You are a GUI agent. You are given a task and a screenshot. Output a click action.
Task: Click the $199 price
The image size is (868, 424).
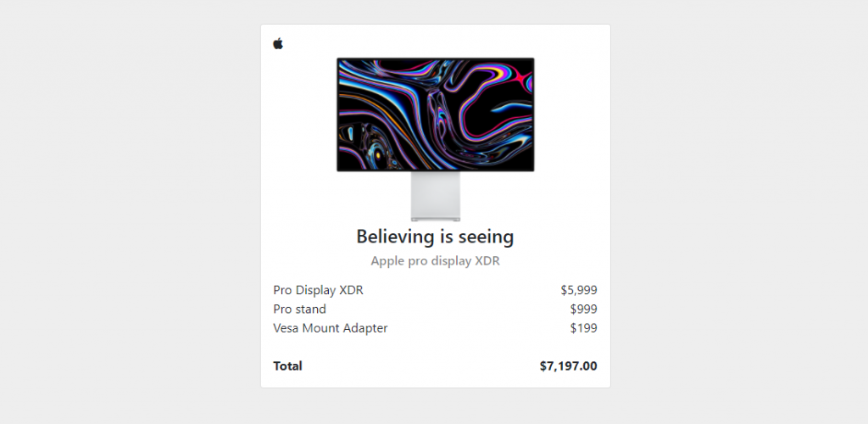pos(583,328)
